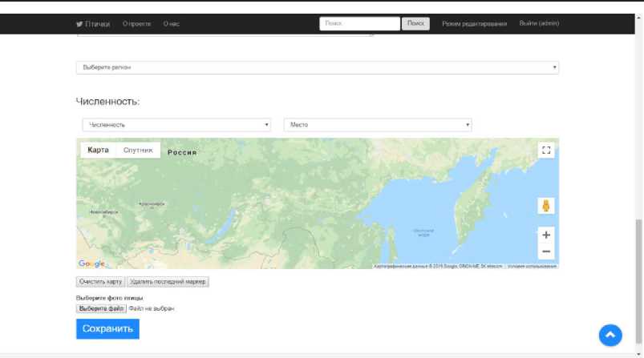644x358 pixels.
Task: Open the 'Место' dropdown list
Action: point(377,125)
